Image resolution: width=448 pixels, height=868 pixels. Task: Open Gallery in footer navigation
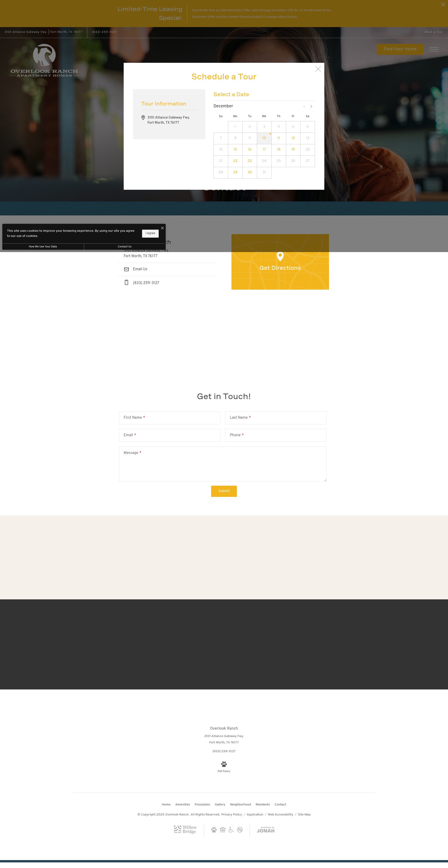[220, 804]
